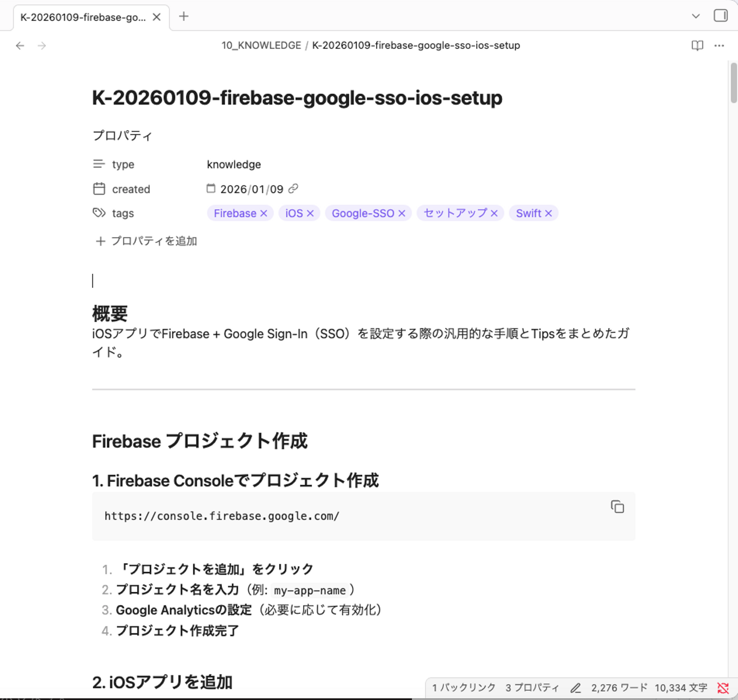Click the tags property tag icon

pos(99,213)
